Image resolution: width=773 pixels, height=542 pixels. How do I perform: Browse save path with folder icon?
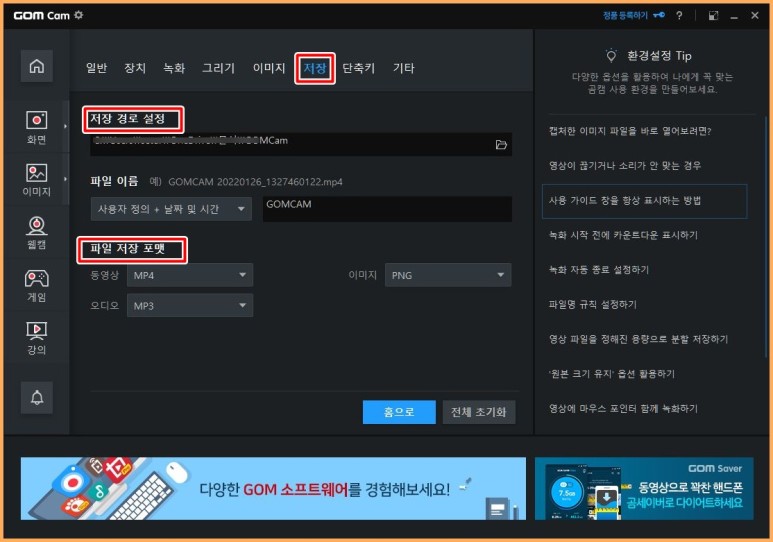coord(501,145)
